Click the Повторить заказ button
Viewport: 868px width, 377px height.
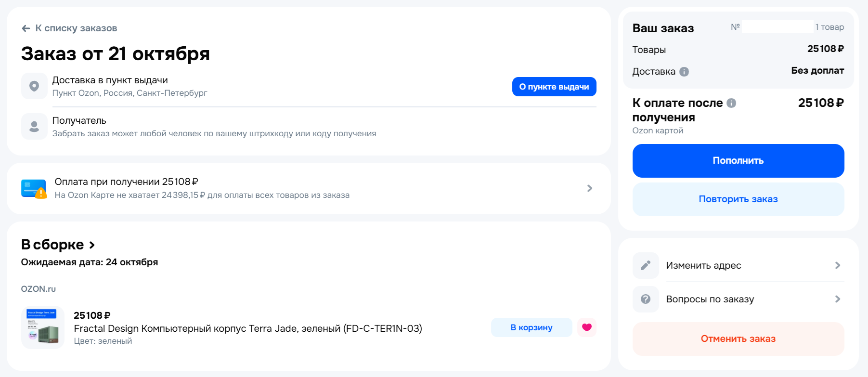coord(738,199)
